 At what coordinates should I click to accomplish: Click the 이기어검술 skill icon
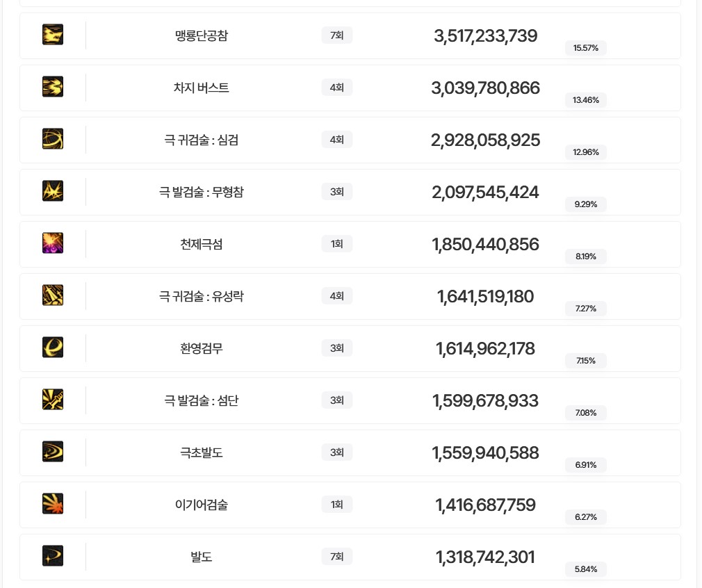coord(53,504)
